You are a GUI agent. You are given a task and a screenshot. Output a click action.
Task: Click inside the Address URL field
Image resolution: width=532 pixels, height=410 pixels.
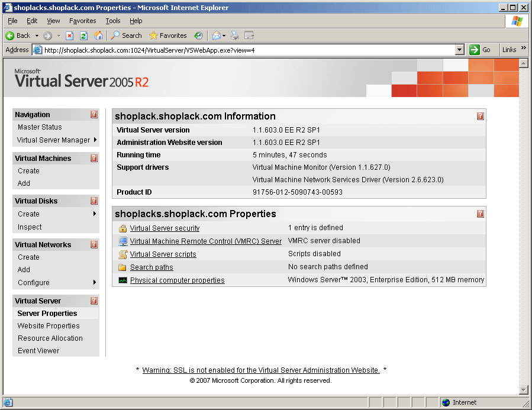pyautogui.click(x=249, y=50)
